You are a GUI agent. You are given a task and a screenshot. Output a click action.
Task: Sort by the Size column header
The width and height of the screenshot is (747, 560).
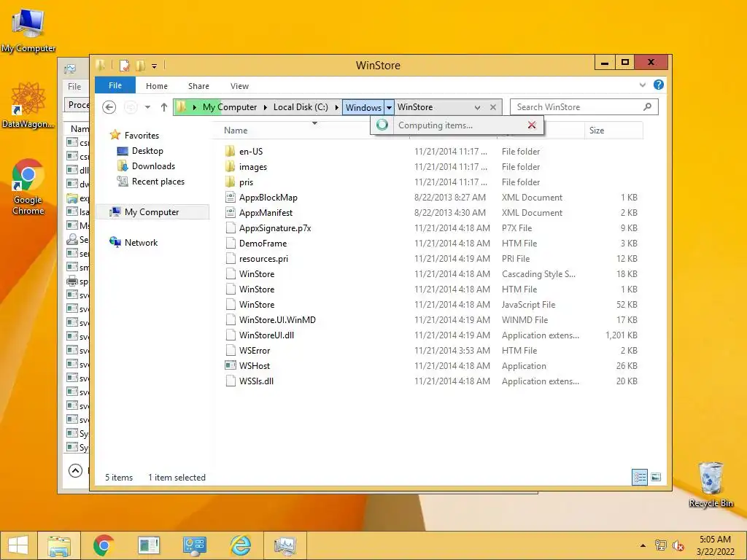coord(597,131)
